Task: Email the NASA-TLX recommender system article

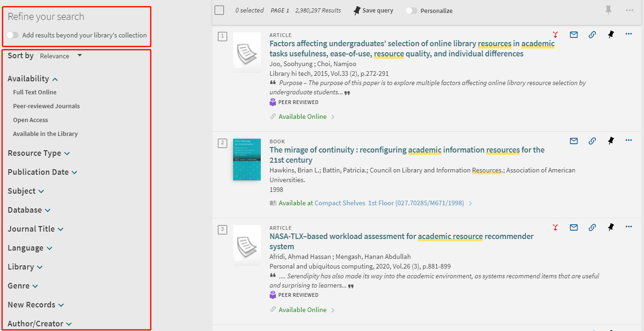Action: pyautogui.click(x=574, y=227)
